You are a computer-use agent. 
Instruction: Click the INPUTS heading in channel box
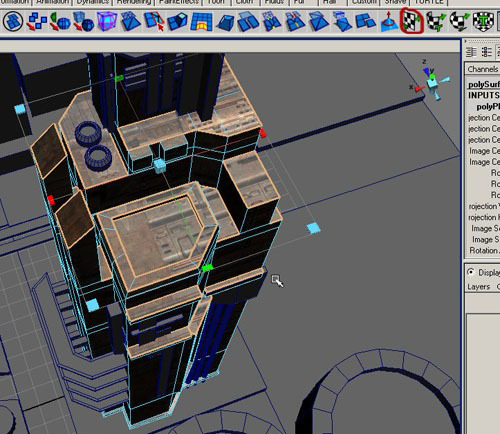[x=484, y=95]
